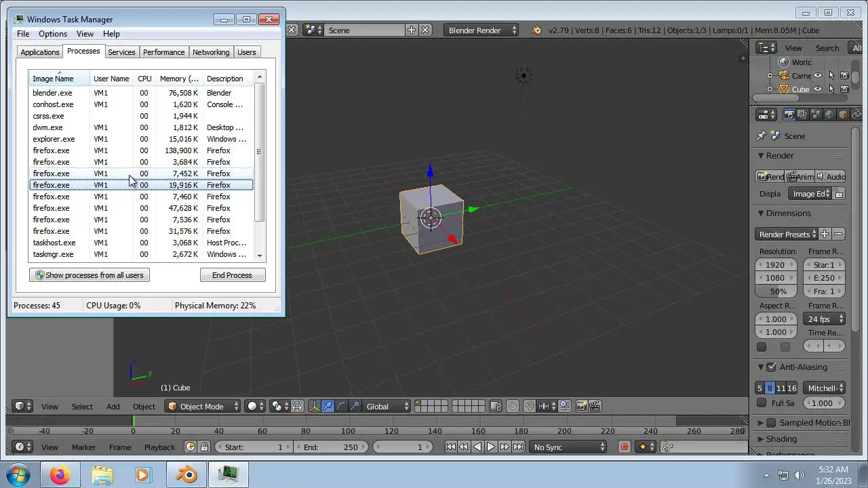
Task: Enable the Full Sample checkbox
Action: coord(762,403)
